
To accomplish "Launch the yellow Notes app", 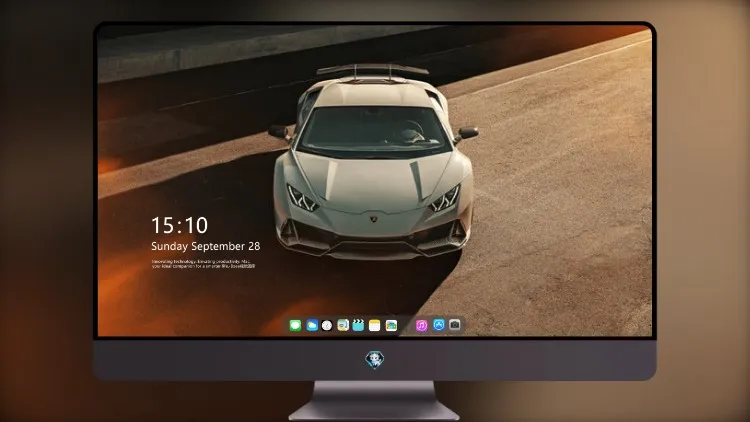I will click(x=375, y=325).
